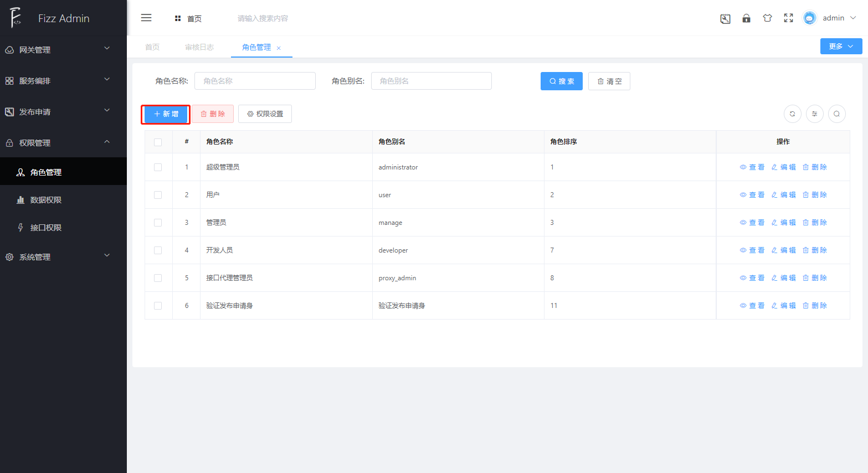
Task: Open 权限设置 button
Action: pos(265,114)
